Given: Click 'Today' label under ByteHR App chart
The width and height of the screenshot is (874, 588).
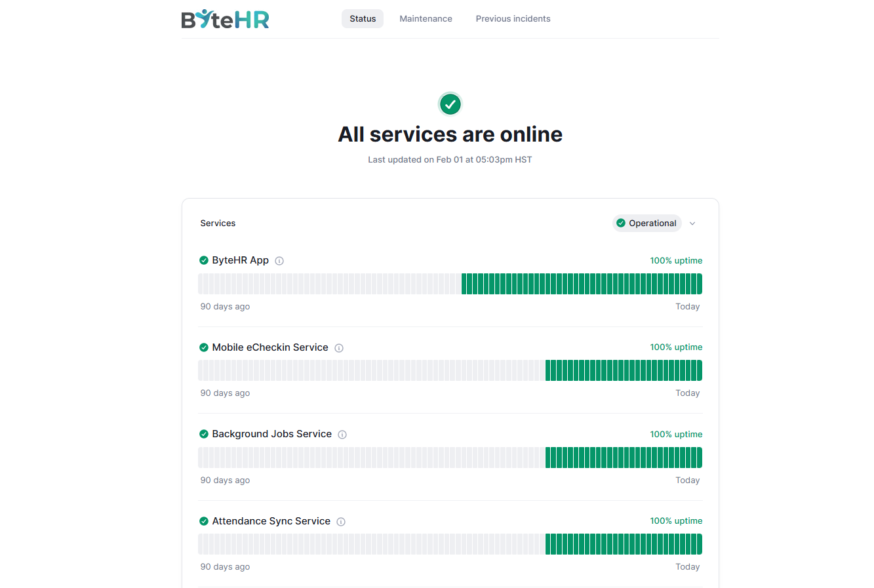Looking at the screenshot, I should pos(688,307).
